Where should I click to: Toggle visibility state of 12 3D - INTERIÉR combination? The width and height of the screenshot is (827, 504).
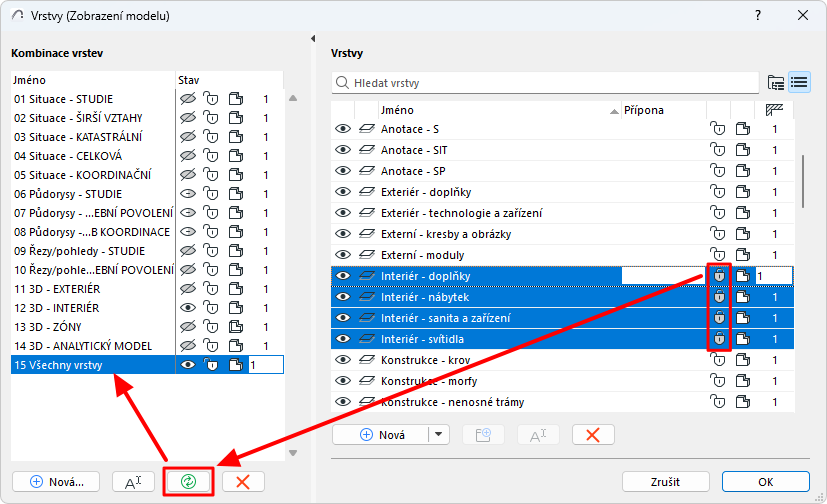coord(188,308)
